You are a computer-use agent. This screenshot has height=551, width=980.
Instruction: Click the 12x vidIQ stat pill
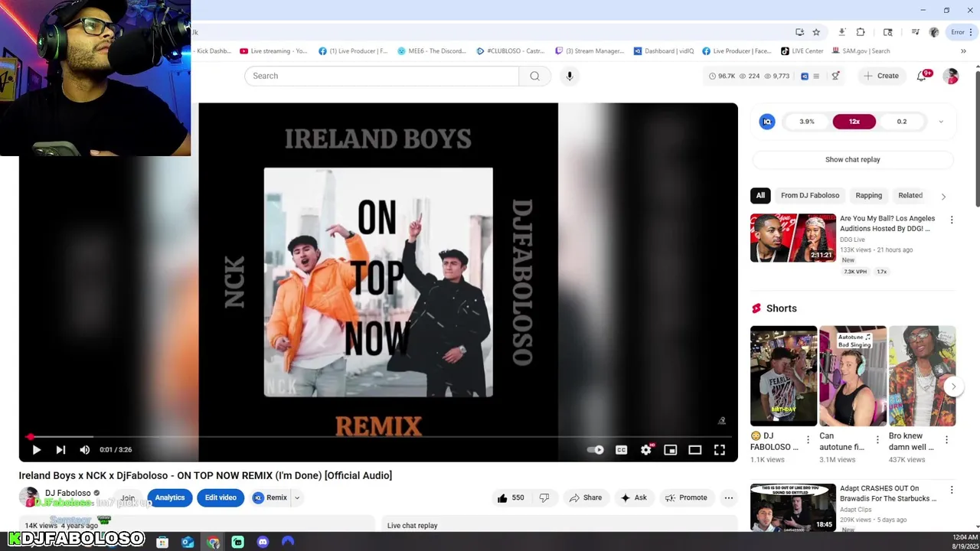click(x=854, y=122)
